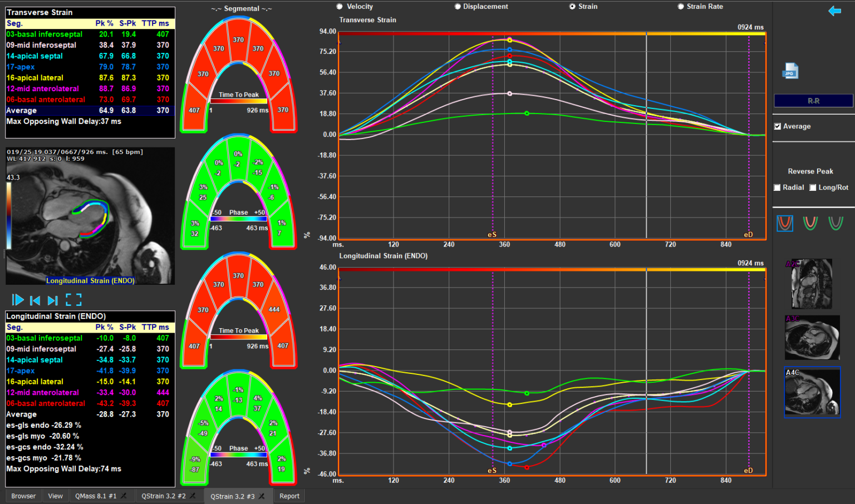Select the red-and-grey contour display icon

[785, 223]
